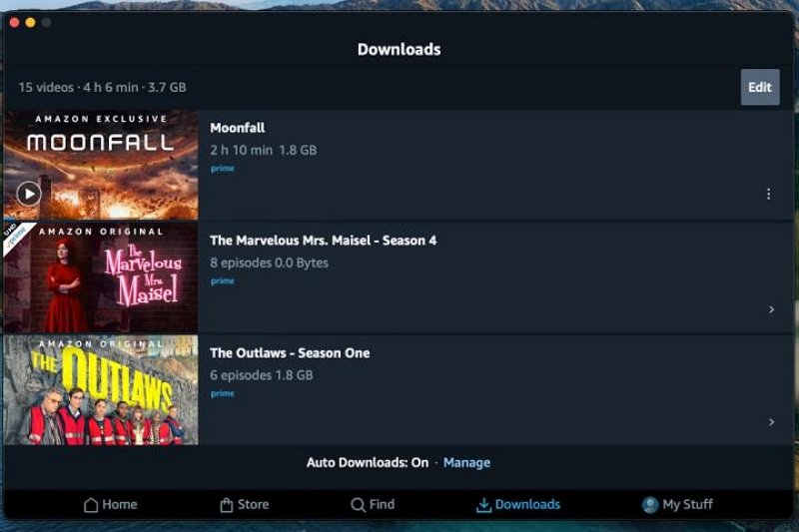This screenshot has height=532, width=799.
Task: Select The Outlaws - Season One title
Action: click(290, 352)
